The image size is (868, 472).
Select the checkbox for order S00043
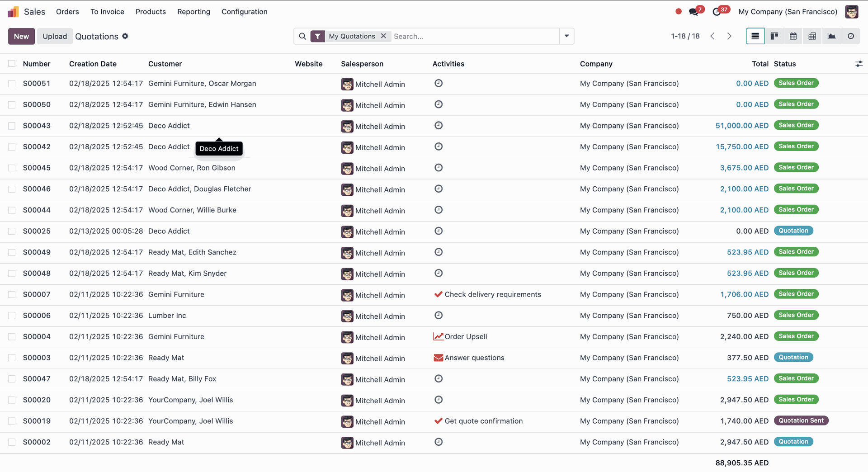12,126
